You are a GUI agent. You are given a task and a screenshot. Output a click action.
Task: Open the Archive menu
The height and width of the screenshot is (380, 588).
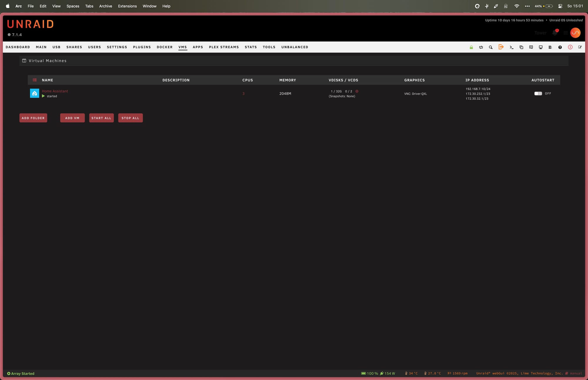106,6
